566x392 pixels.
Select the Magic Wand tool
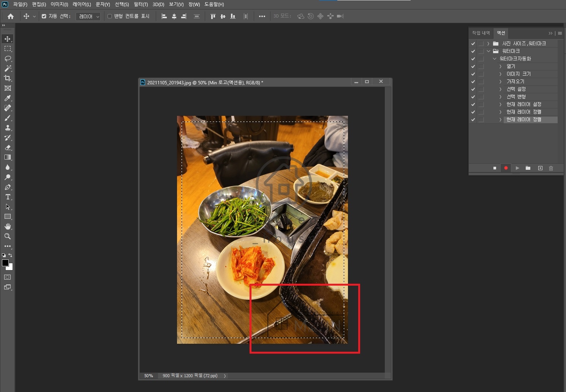(x=8, y=68)
